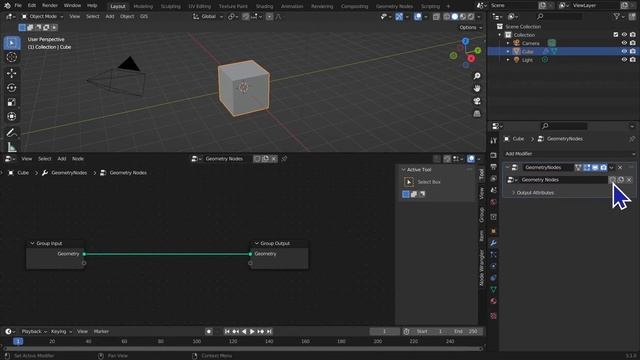Screen dimensions: 640x360
Task: Collapse the Group Input node
Action: point(32,243)
